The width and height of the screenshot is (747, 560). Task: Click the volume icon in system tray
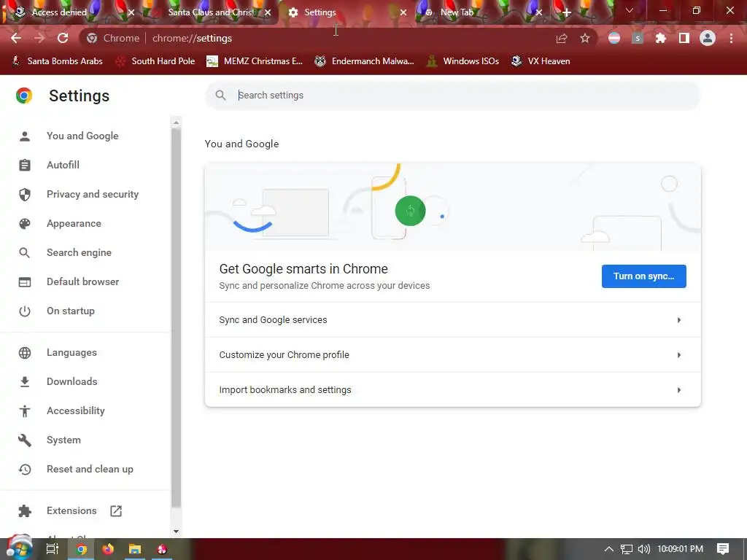[x=643, y=549]
